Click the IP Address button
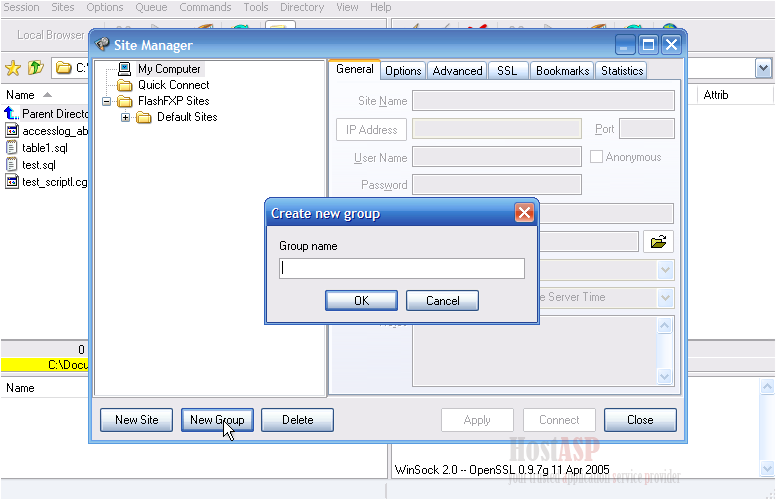Image resolution: width=776 pixels, height=500 pixels. tap(371, 129)
